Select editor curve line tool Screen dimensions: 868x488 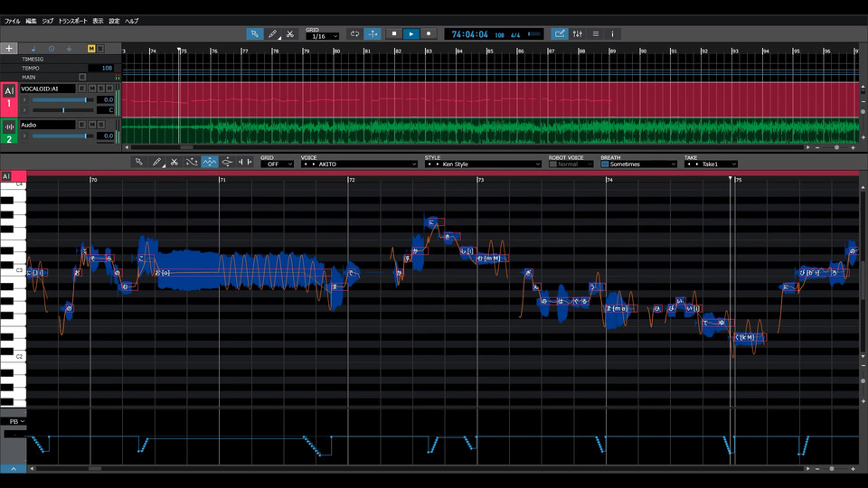tap(192, 162)
